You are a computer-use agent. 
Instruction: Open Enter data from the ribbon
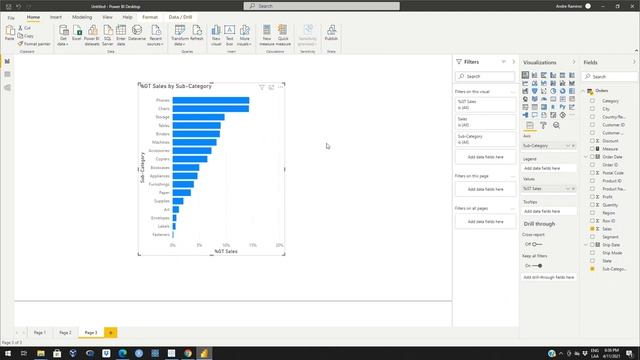121,35
